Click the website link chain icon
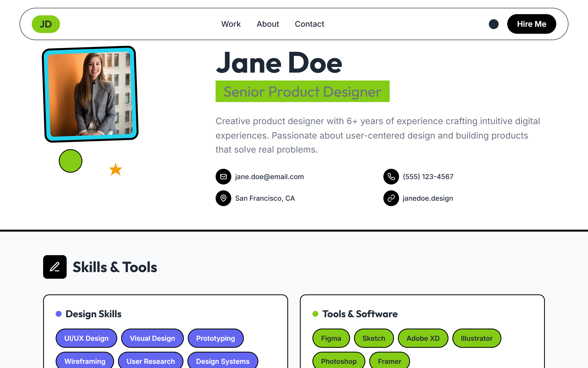Screen dimensions: 588x368 click(x=391, y=198)
